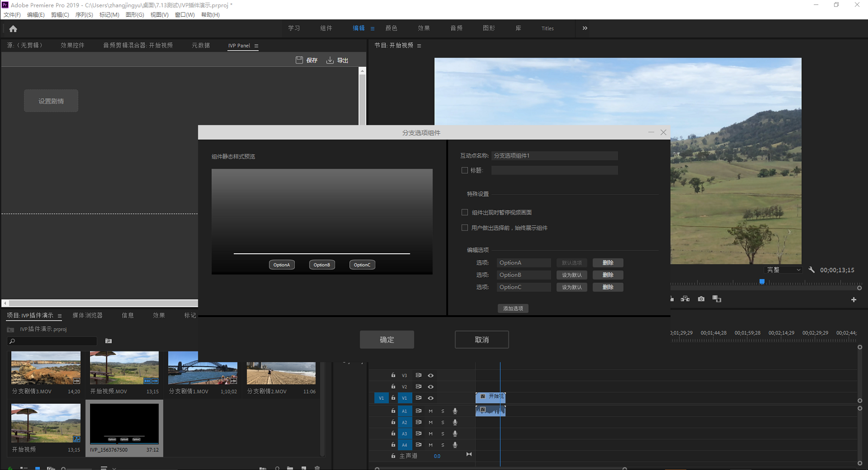868x470 pixels.
Task: Click the 添加选项 button
Action: 513,309
